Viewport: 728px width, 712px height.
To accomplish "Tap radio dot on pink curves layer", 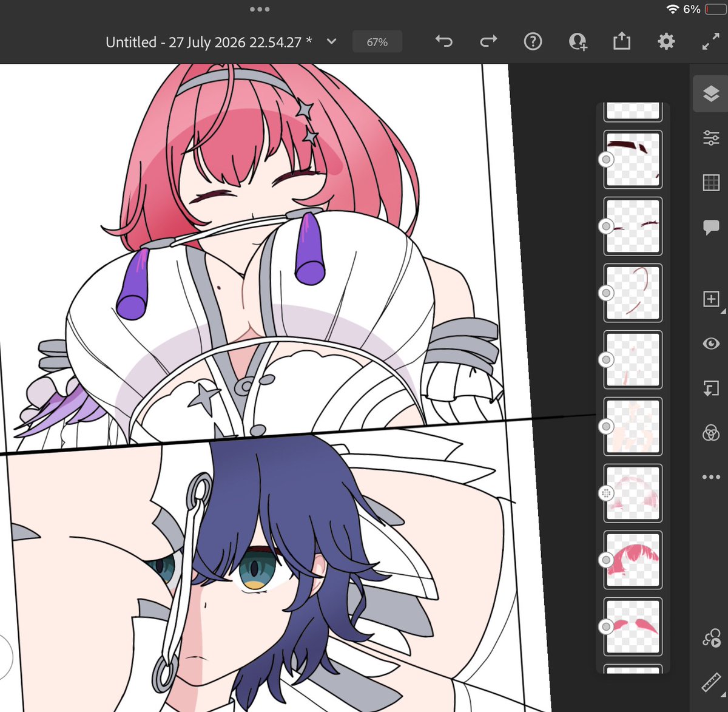I will 606,293.
